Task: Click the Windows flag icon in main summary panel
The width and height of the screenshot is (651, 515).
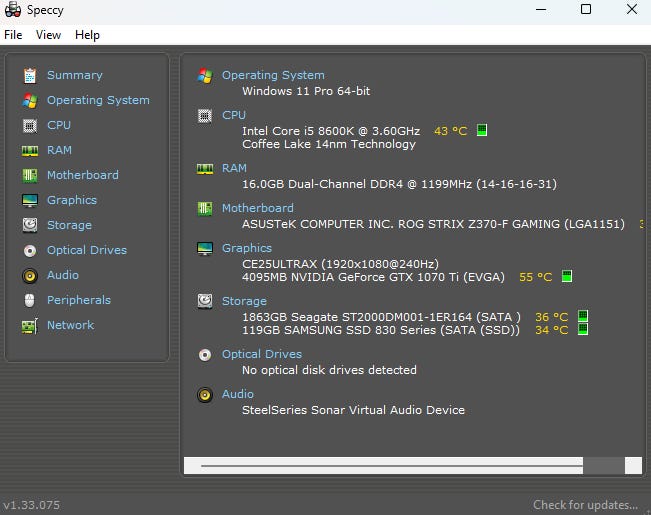Action: click(x=205, y=76)
